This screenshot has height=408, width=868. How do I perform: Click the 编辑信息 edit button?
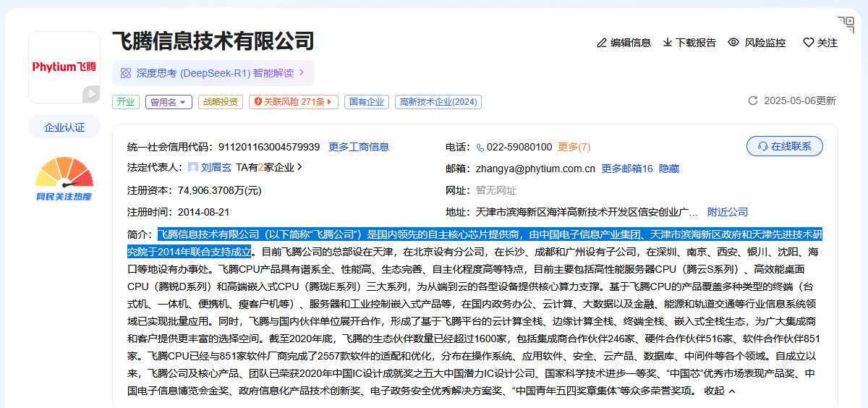[624, 43]
